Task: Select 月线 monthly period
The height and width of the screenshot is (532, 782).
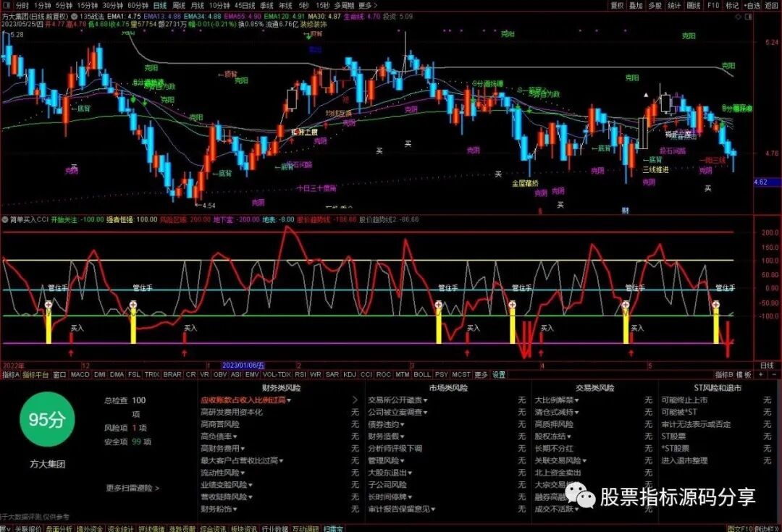Action: 198,6
